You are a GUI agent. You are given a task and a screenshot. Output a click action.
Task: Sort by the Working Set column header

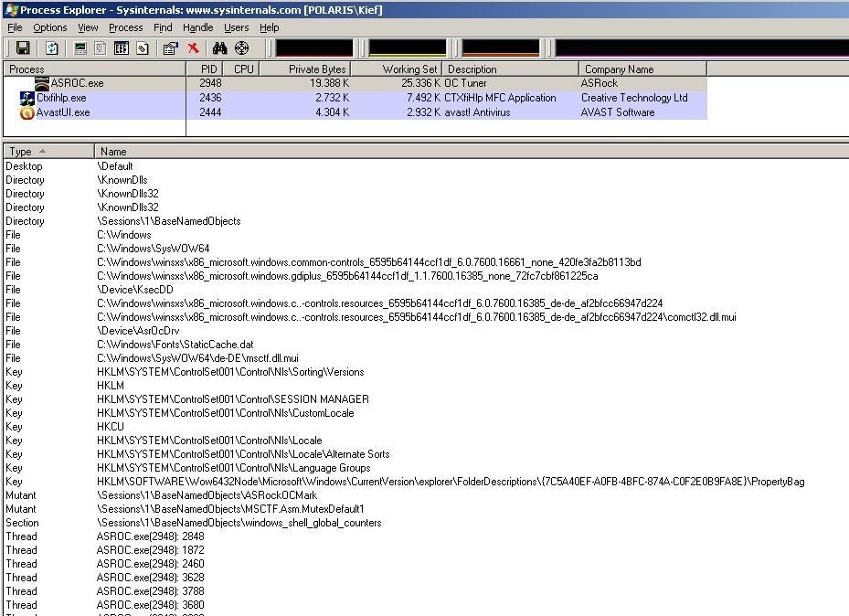pyautogui.click(x=397, y=69)
